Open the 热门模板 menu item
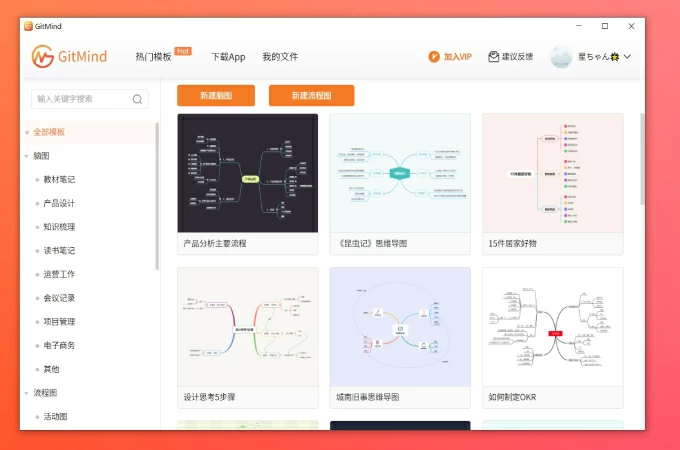 153,57
